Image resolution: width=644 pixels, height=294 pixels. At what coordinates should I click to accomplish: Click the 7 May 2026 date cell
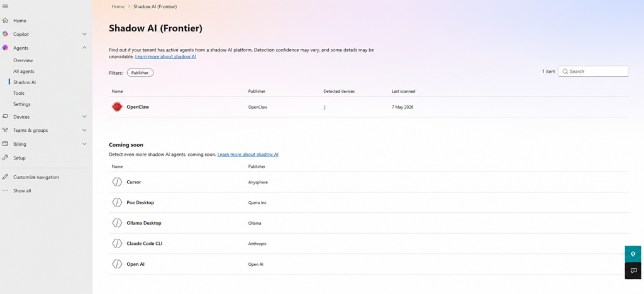(402, 107)
